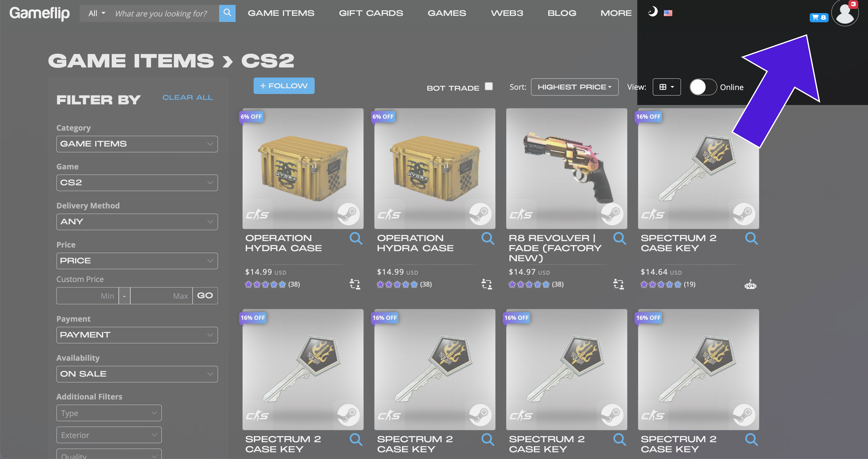Open the Highest Price sort dropdown

pos(574,87)
